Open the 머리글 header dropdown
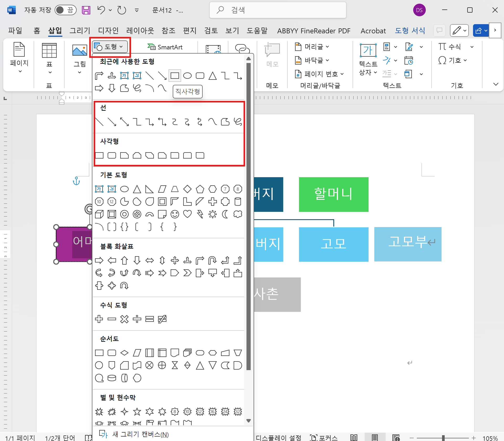This screenshot has width=504, height=441. pyautogui.click(x=312, y=47)
